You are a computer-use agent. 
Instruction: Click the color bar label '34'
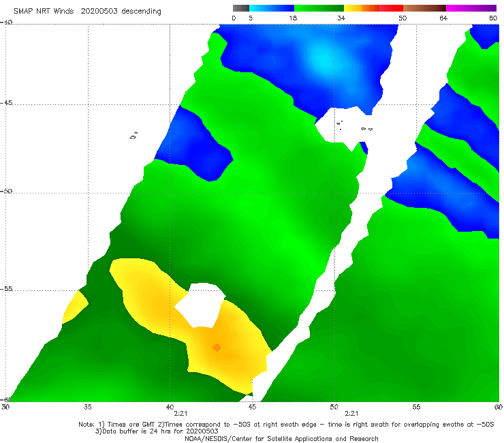[341, 18]
